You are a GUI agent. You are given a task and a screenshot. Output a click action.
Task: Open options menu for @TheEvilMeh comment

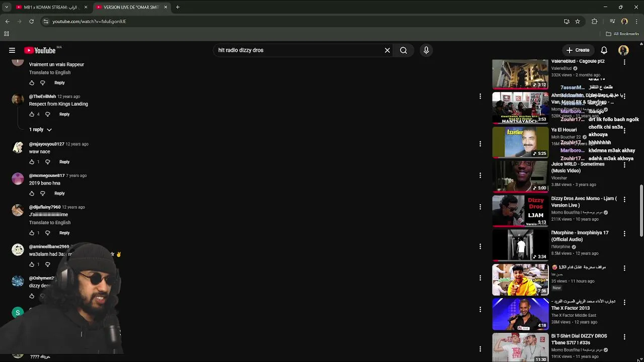[480, 96]
